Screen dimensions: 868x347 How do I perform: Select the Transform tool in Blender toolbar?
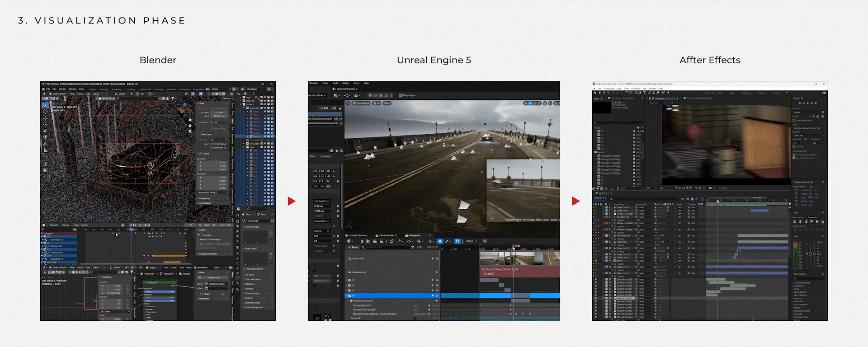pyautogui.click(x=45, y=136)
